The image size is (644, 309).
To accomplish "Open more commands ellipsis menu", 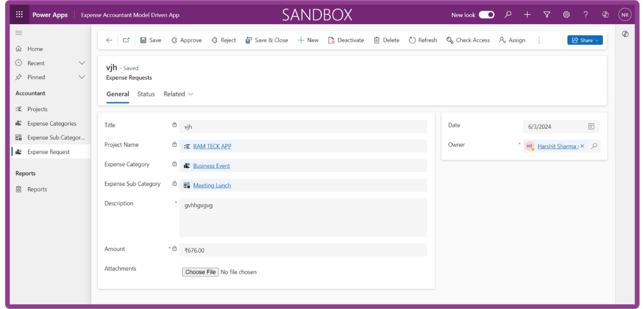I will point(539,40).
